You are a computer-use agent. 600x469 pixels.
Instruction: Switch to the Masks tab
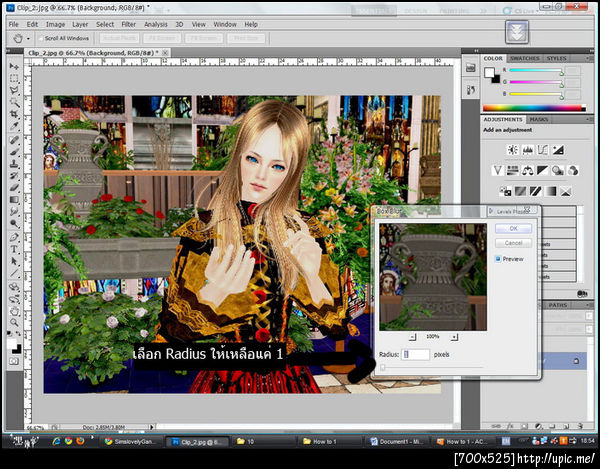539,119
